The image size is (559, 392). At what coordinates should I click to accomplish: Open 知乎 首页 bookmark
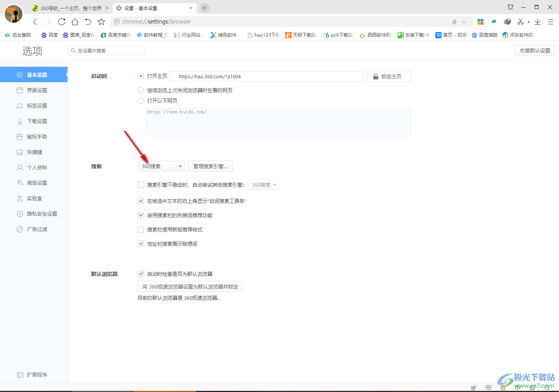(451, 35)
